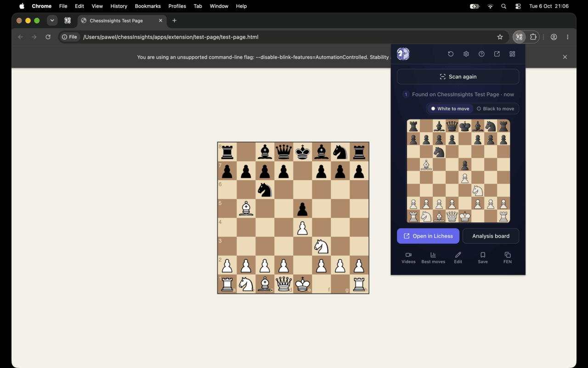This screenshot has height=368, width=588.
Task: Open the View menu
Action: coord(97,6)
